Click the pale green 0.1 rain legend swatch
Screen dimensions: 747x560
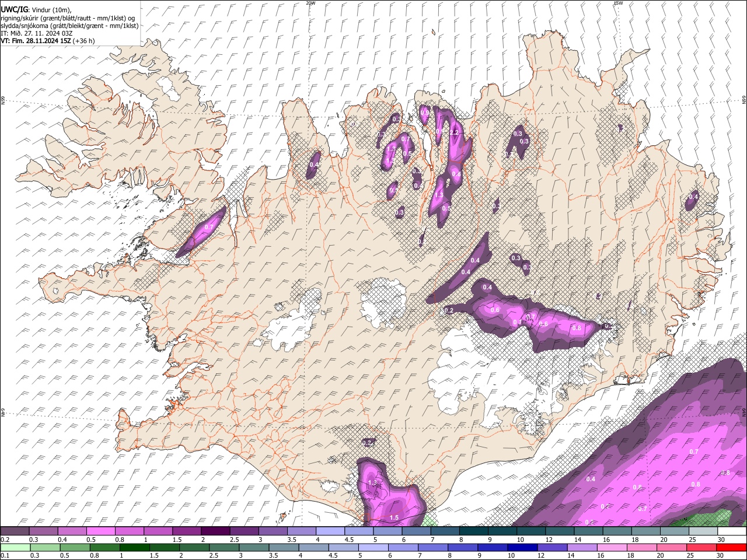pyautogui.click(x=16, y=547)
